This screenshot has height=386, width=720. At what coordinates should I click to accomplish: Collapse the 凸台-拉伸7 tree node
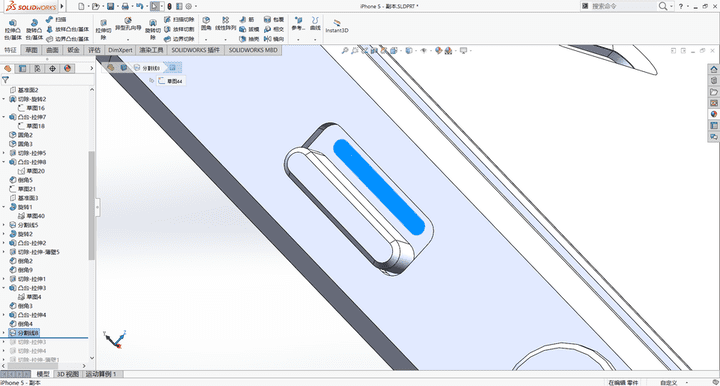coord(4,117)
